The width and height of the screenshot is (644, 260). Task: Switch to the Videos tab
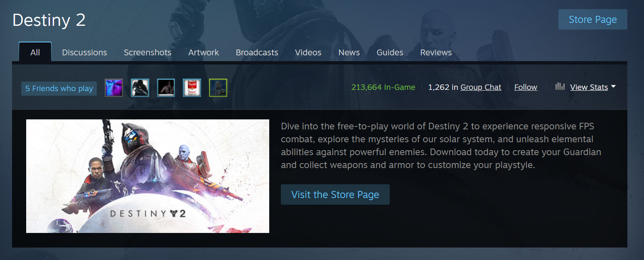point(308,52)
